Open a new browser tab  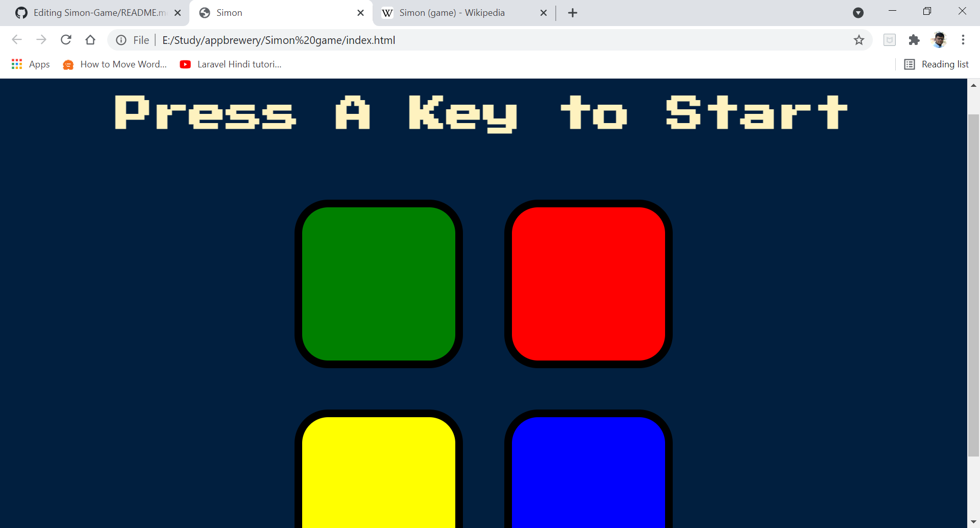click(573, 13)
